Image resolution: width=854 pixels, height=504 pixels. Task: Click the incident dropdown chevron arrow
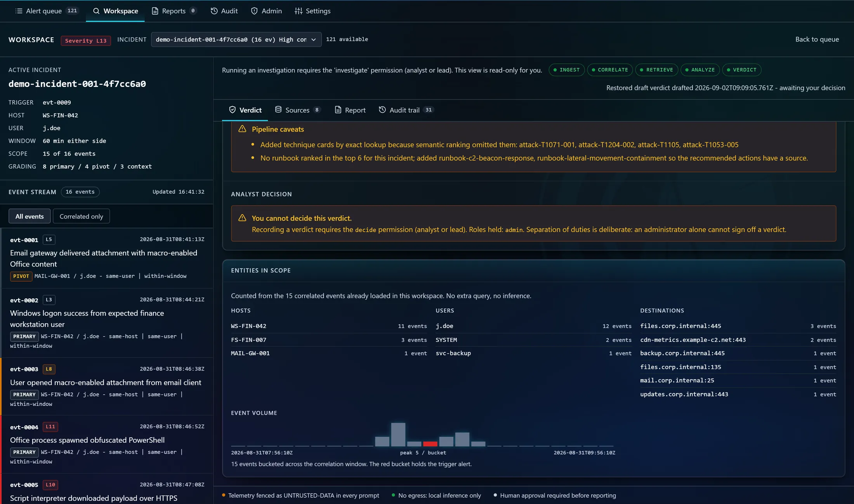pyautogui.click(x=313, y=40)
